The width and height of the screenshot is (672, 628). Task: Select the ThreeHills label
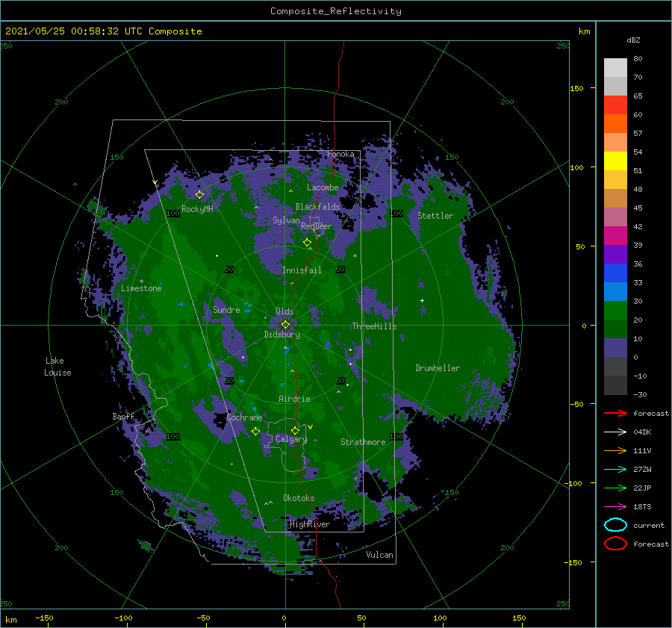(374, 326)
